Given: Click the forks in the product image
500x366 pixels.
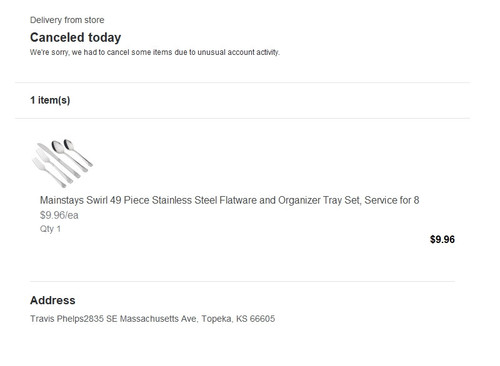Looking at the screenshot, I should [50, 170].
